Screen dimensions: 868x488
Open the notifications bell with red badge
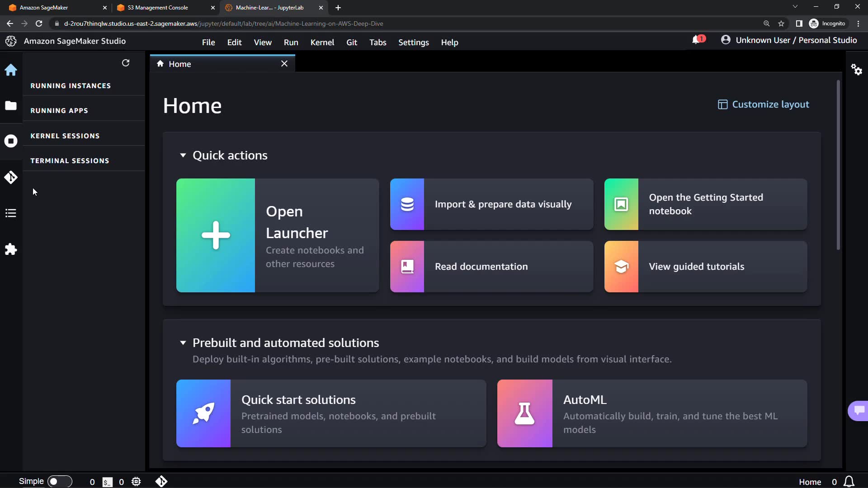(x=698, y=40)
